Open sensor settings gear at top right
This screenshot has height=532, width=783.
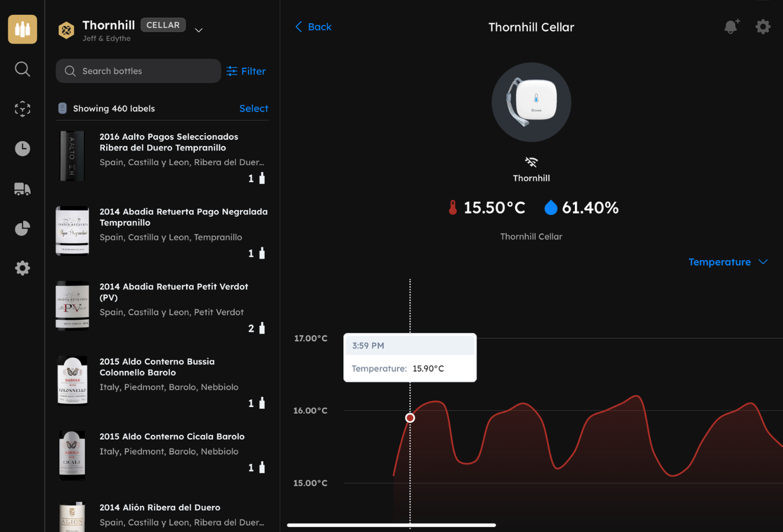click(763, 27)
